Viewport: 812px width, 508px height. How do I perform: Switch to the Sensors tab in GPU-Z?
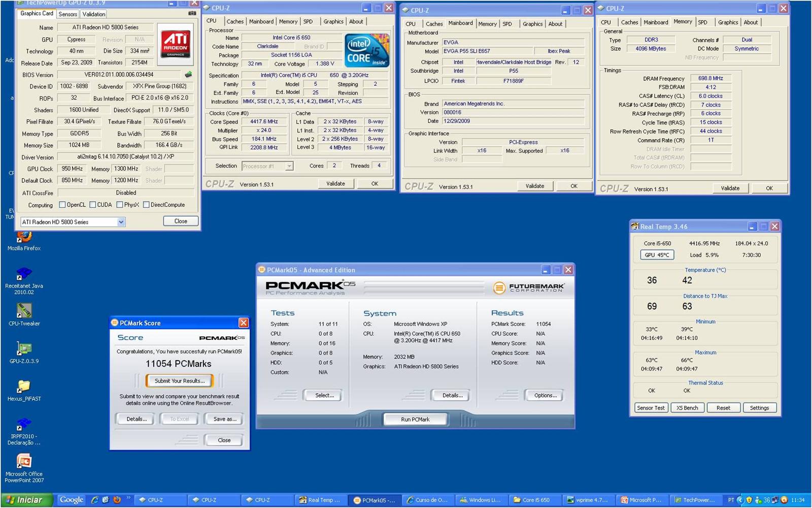click(68, 14)
